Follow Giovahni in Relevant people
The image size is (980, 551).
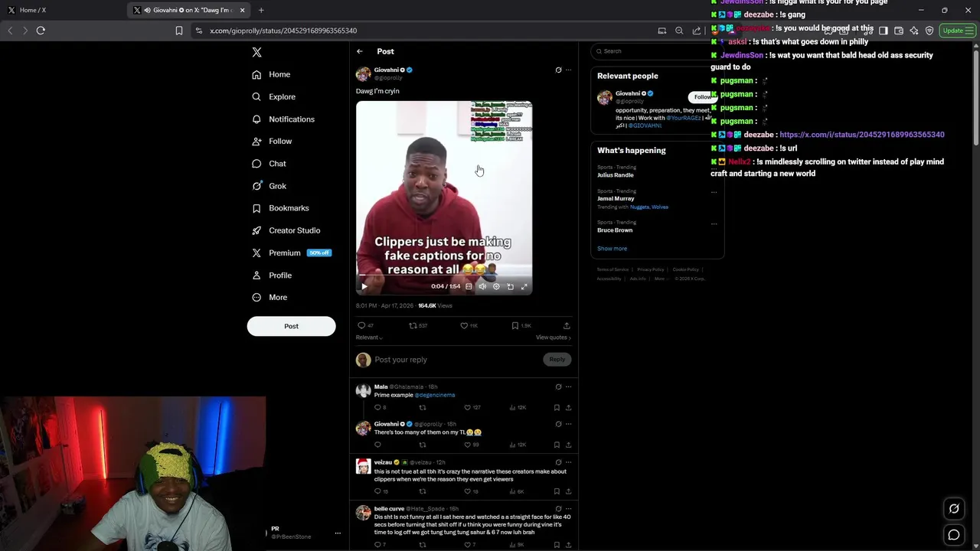point(702,97)
